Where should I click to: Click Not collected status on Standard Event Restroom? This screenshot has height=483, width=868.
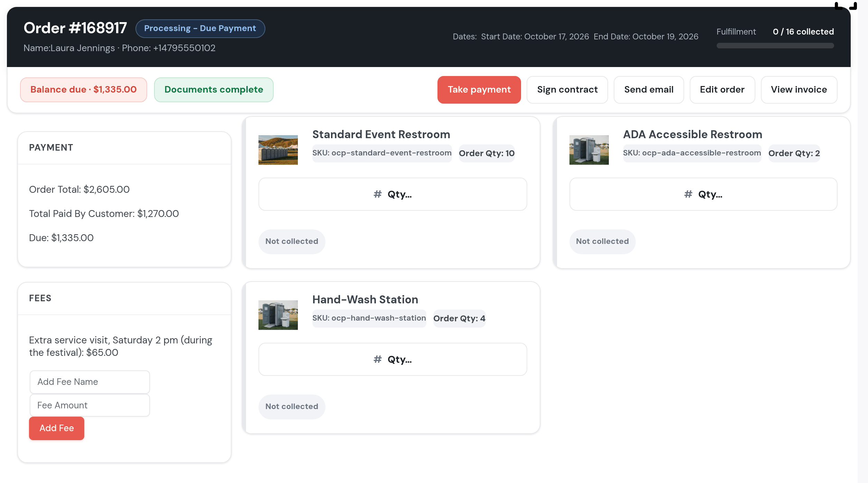[292, 241]
